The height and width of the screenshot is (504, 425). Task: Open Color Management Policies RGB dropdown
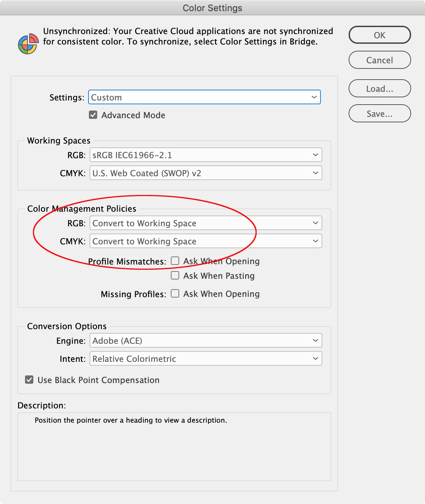[x=206, y=223]
